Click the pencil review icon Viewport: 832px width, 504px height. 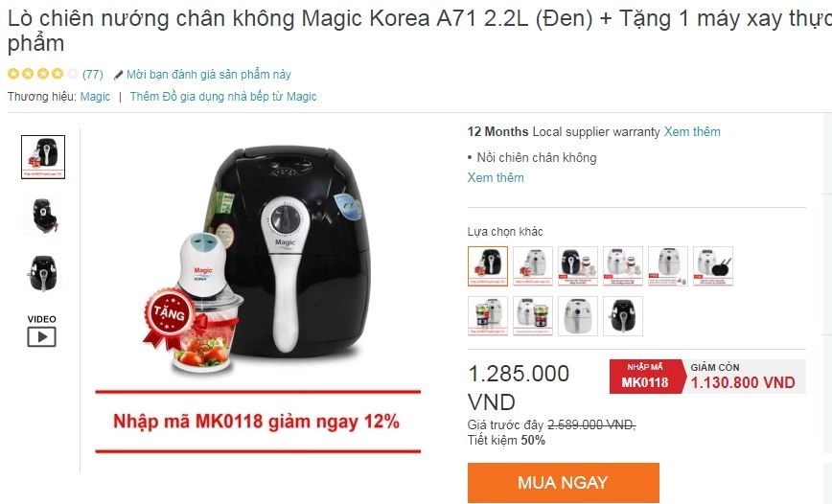pos(118,75)
